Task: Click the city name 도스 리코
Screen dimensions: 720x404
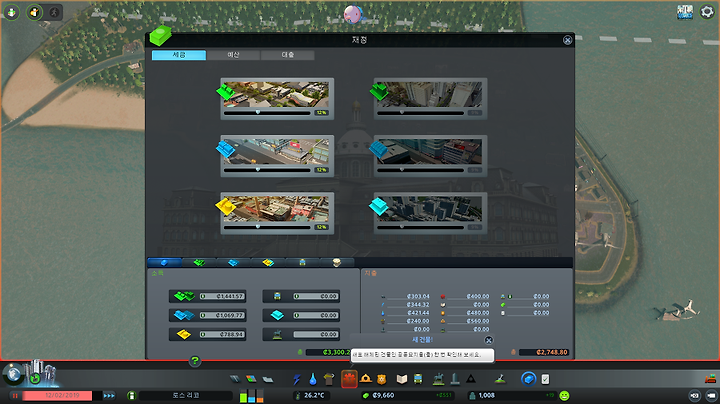Action: point(186,395)
